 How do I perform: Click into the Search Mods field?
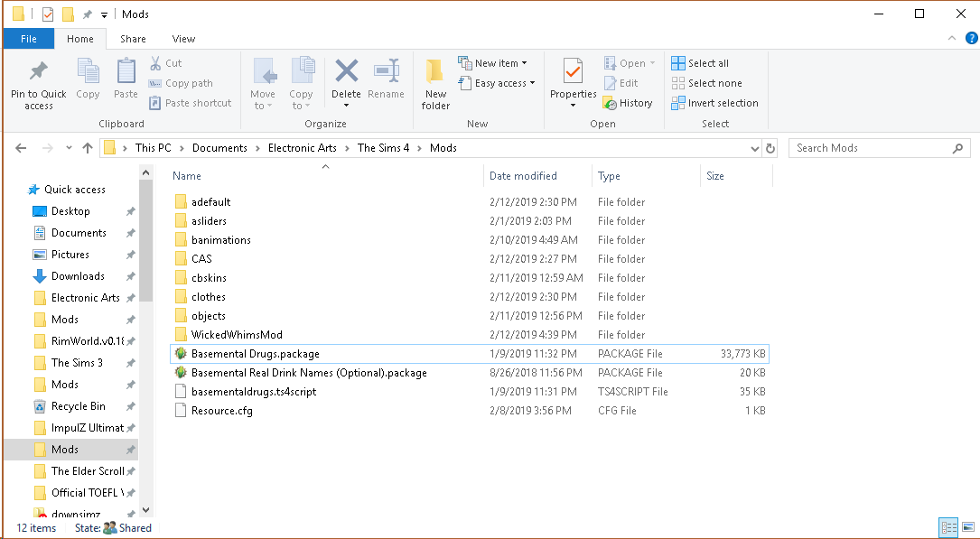[880, 148]
